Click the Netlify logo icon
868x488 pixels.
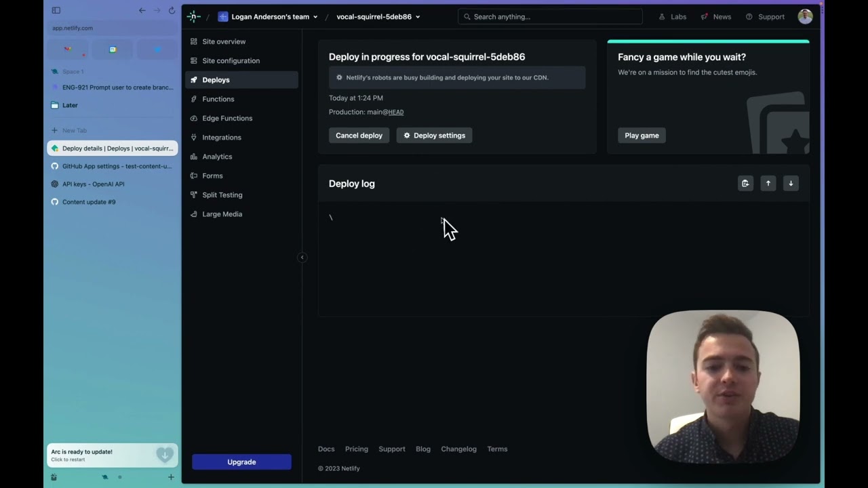194,16
